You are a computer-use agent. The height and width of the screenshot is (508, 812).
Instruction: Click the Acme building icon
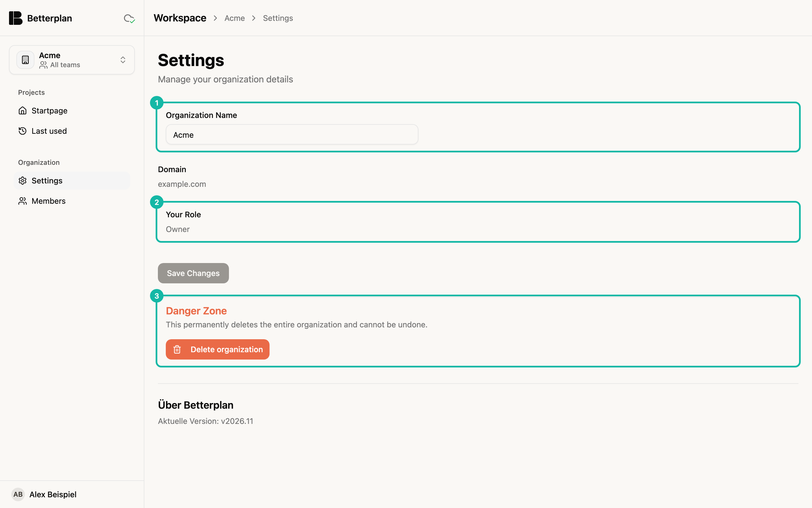point(25,60)
